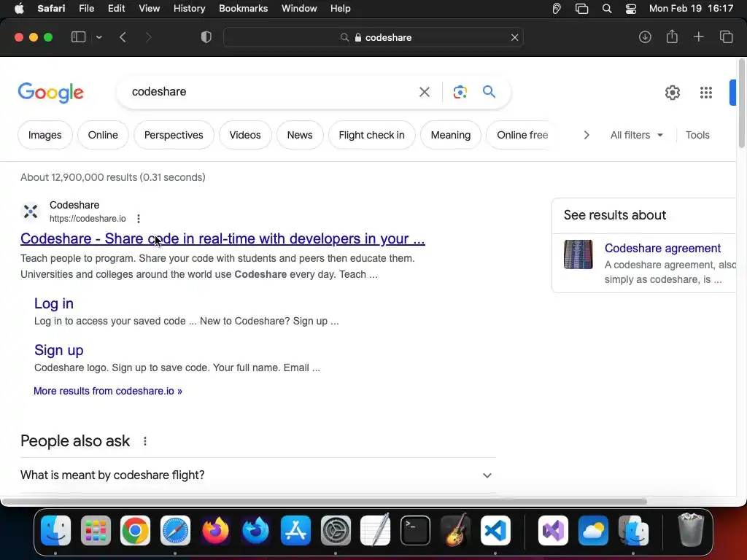This screenshot has height=560, width=747.
Task: Show Safari tab overview
Action: [726, 37]
